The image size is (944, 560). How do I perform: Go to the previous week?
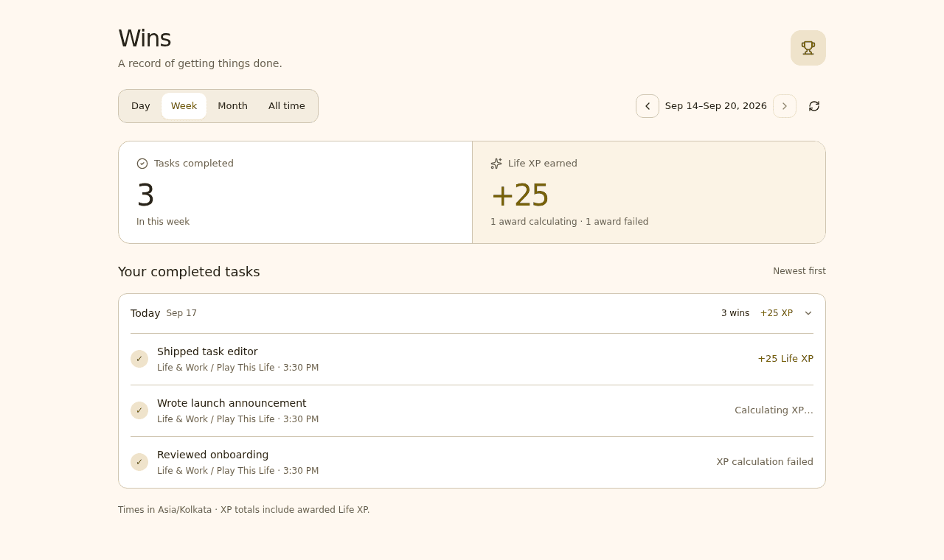coord(648,106)
